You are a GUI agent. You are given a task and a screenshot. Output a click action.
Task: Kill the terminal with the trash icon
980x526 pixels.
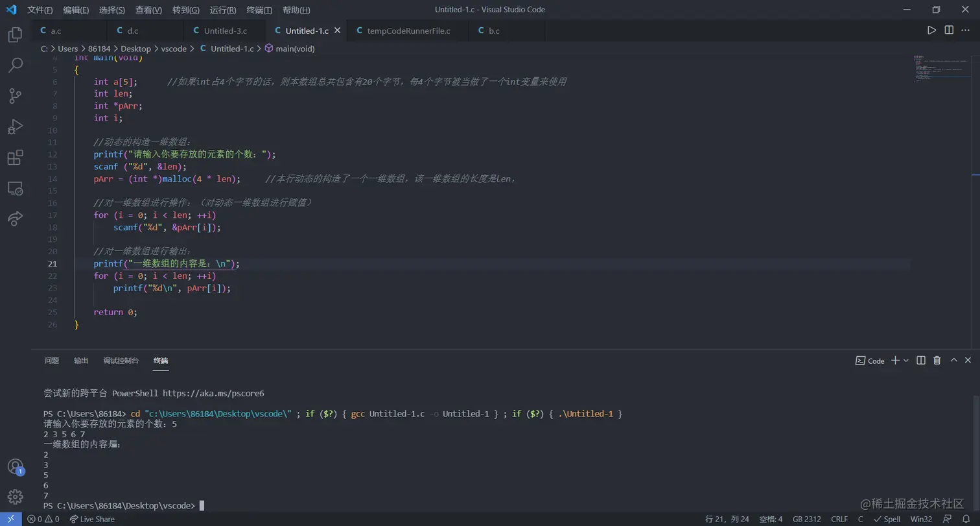pos(937,360)
